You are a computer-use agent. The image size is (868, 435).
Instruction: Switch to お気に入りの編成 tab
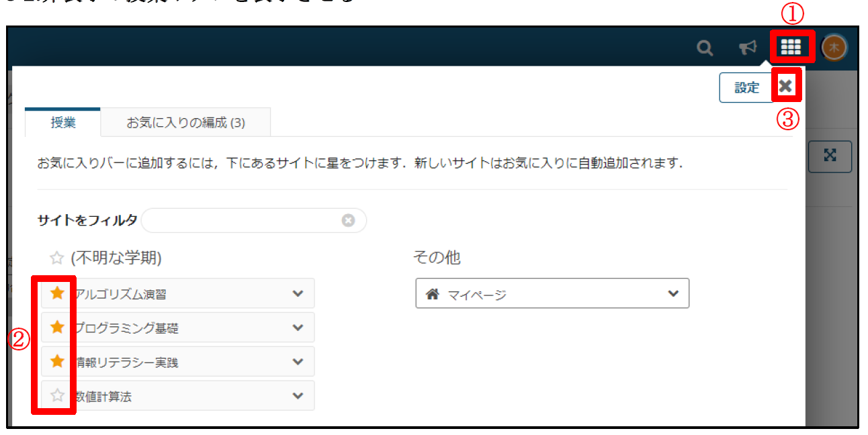(x=185, y=123)
